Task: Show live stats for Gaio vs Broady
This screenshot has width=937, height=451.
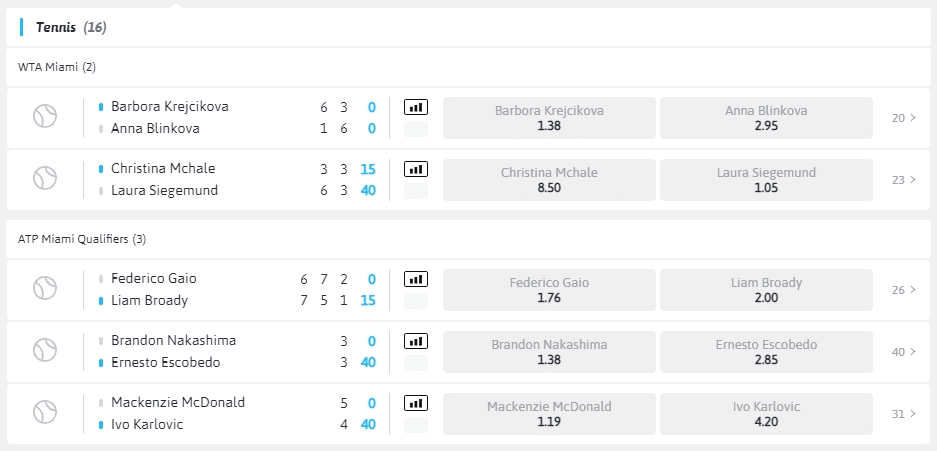Action: coord(415,278)
